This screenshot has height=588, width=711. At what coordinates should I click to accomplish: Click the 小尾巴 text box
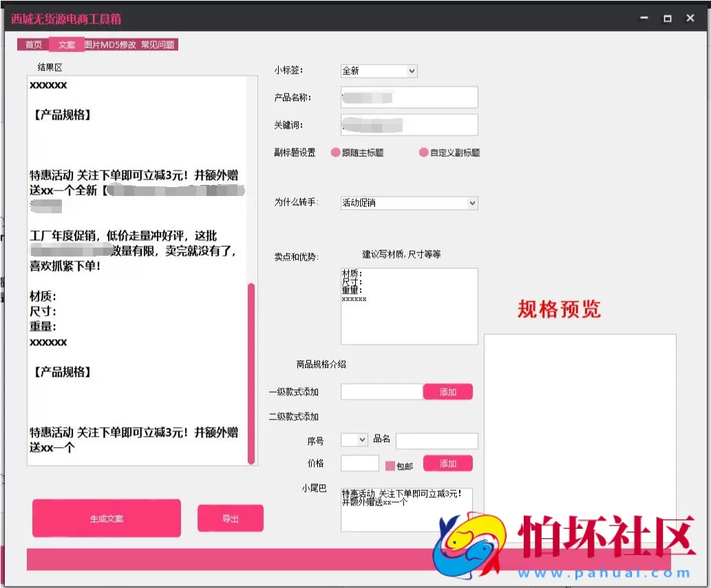406,509
